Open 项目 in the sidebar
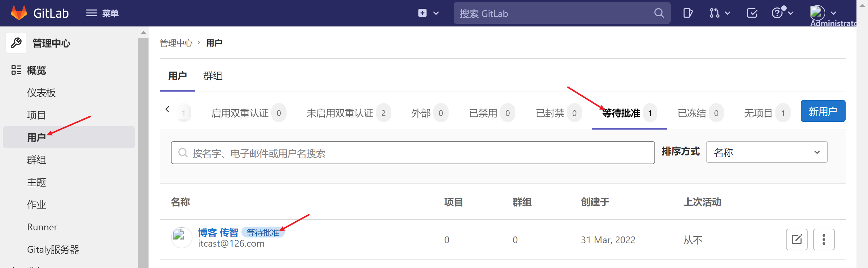The width and height of the screenshot is (868, 268). coord(36,115)
